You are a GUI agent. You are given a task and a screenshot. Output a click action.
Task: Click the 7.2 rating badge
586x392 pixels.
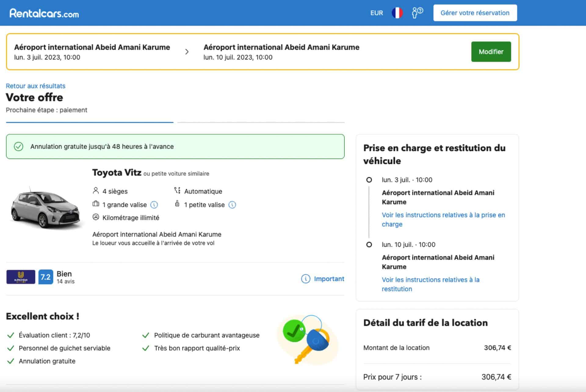tap(45, 277)
